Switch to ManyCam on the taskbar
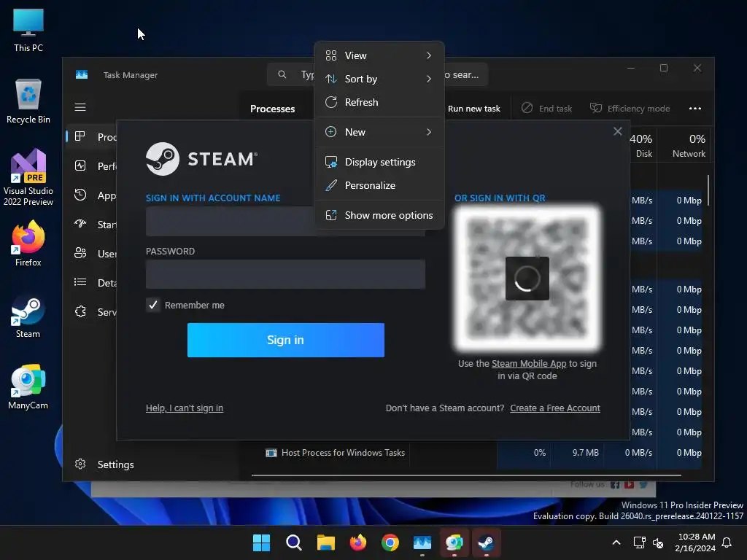The image size is (747, 560). pyautogui.click(x=454, y=542)
